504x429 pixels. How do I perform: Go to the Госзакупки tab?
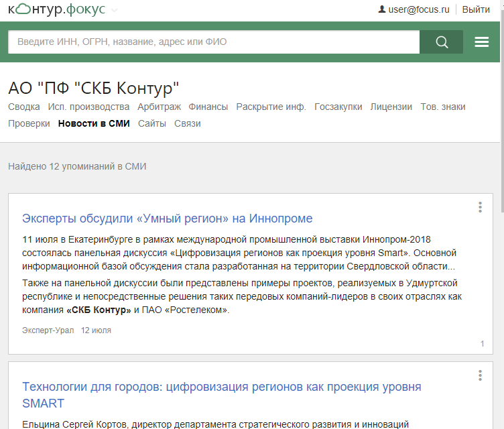click(x=338, y=107)
